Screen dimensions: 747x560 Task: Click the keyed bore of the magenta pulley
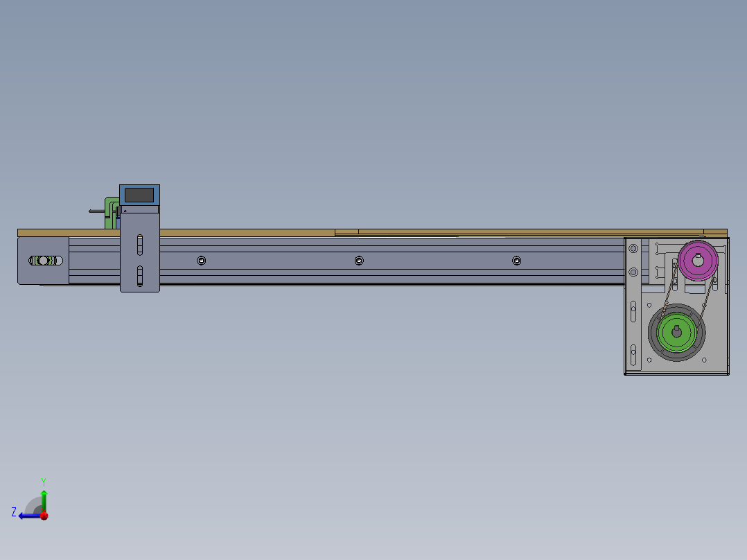[698, 260]
